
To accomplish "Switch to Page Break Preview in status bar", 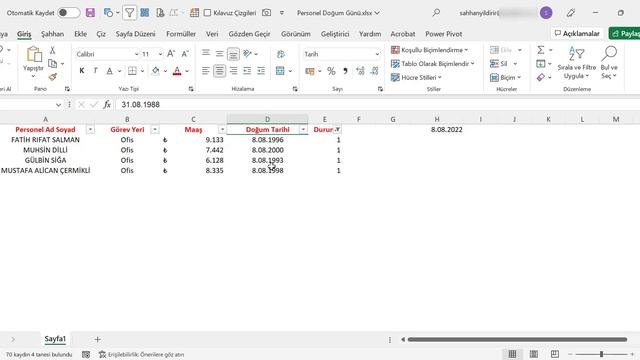I will (555, 354).
